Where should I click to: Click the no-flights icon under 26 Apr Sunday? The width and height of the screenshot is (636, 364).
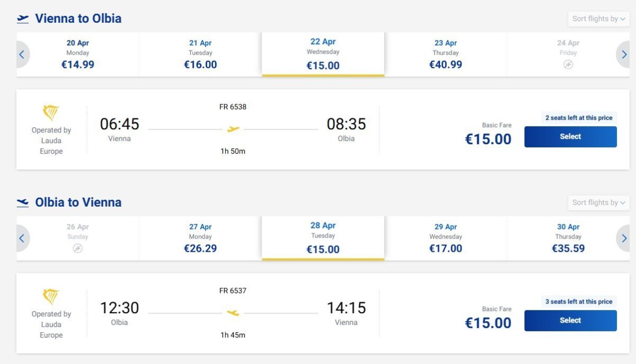coord(78,248)
